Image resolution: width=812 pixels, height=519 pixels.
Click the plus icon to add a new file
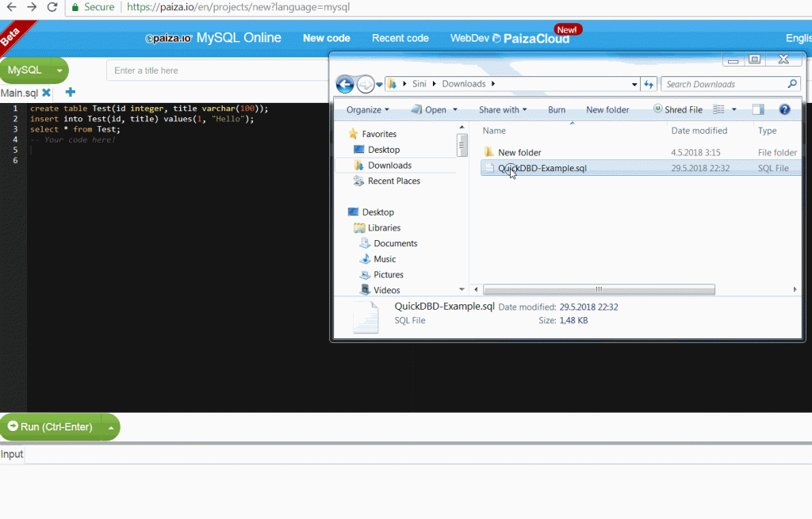pos(70,92)
